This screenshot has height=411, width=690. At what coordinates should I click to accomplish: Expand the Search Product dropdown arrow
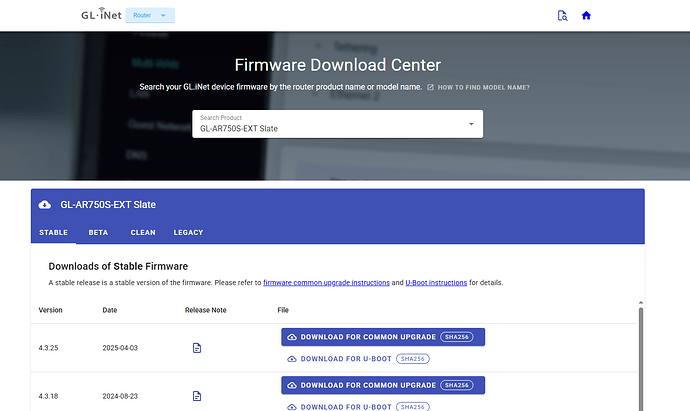pos(471,124)
